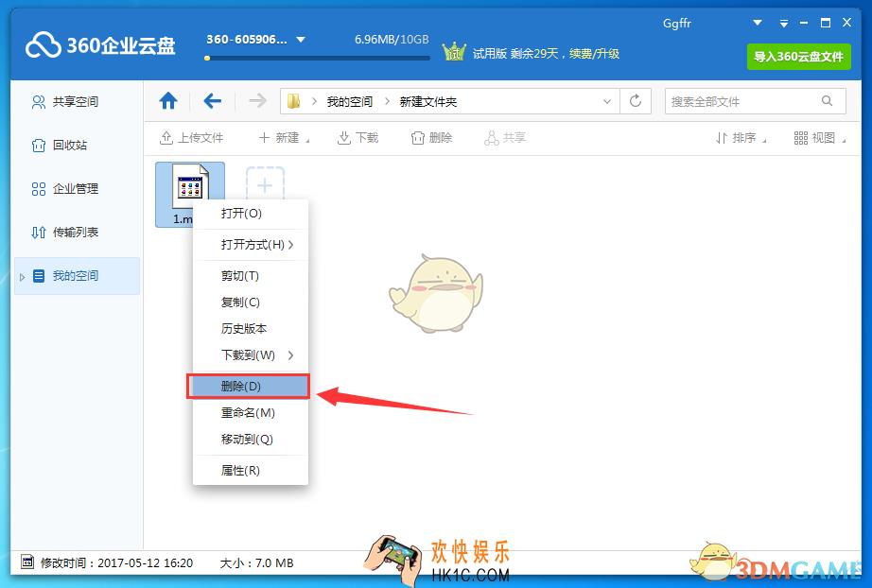This screenshot has height=588, width=872.
Task: Open the 新建 dropdown
Action: (284, 138)
